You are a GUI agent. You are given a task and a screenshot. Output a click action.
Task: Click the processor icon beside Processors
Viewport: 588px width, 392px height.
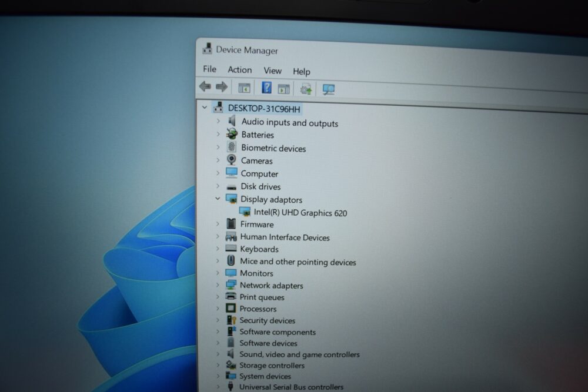click(x=230, y=308)
